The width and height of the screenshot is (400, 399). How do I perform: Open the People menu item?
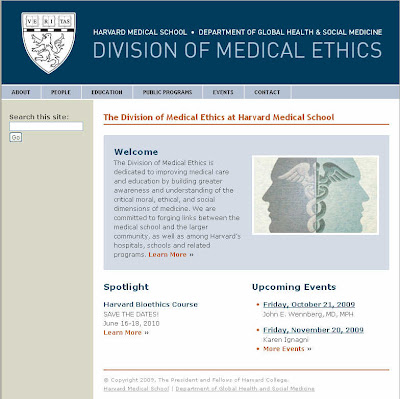click(x=61, y=92)
